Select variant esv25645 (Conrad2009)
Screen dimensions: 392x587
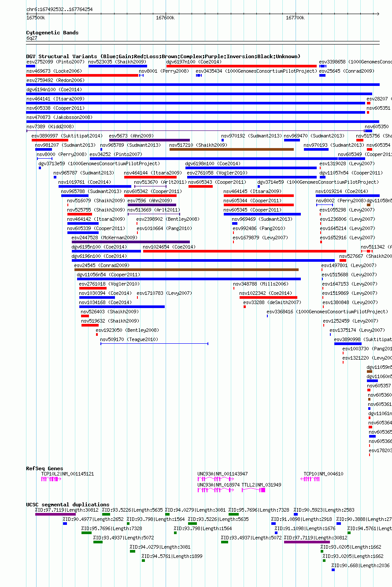[x=347, y=71]
